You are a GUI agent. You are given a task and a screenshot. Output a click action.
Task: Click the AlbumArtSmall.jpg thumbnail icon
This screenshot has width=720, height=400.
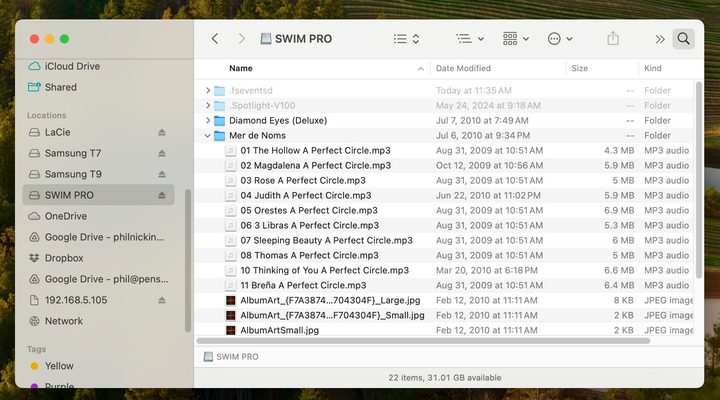pos(231,330)
